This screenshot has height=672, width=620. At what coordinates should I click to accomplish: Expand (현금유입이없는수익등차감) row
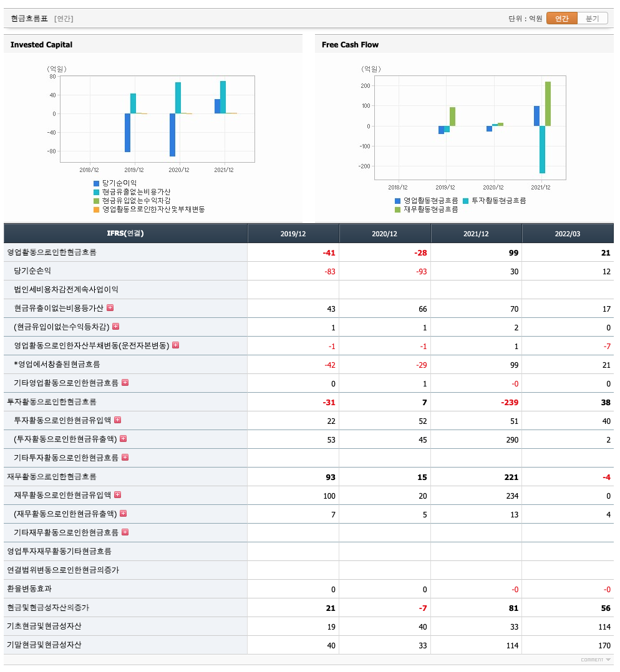116,327
